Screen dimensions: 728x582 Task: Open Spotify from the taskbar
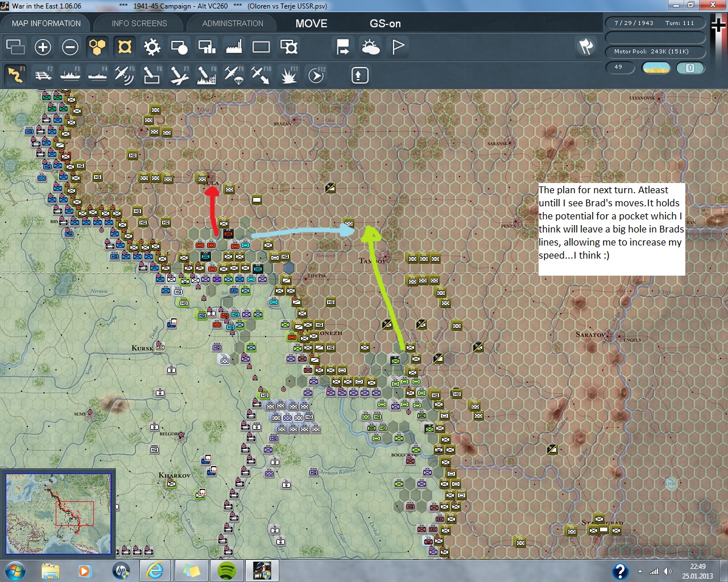227,571
